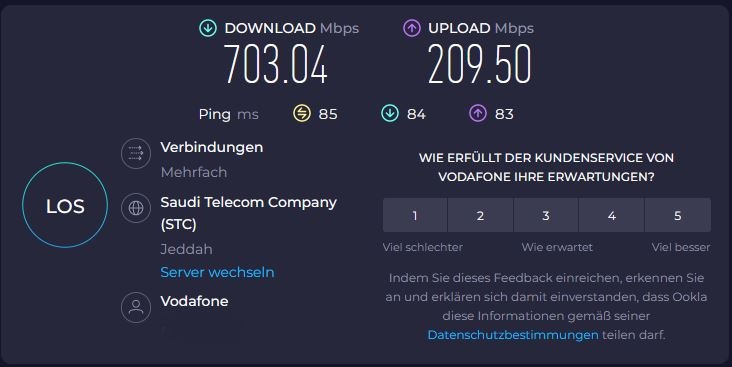
Task: Select rating 2 for Vodafone service
Action: tap(480, 215)
